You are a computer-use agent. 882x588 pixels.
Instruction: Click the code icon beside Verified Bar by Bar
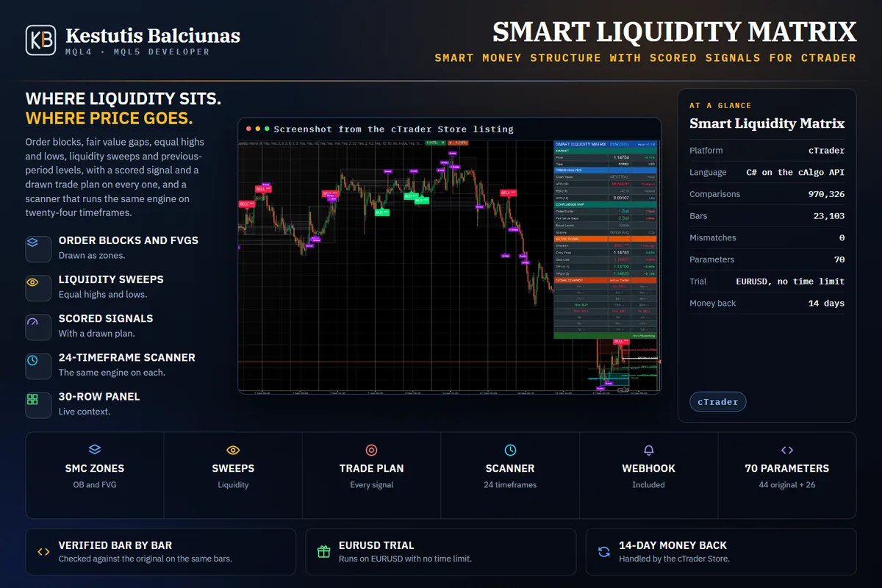click(43, 551)
